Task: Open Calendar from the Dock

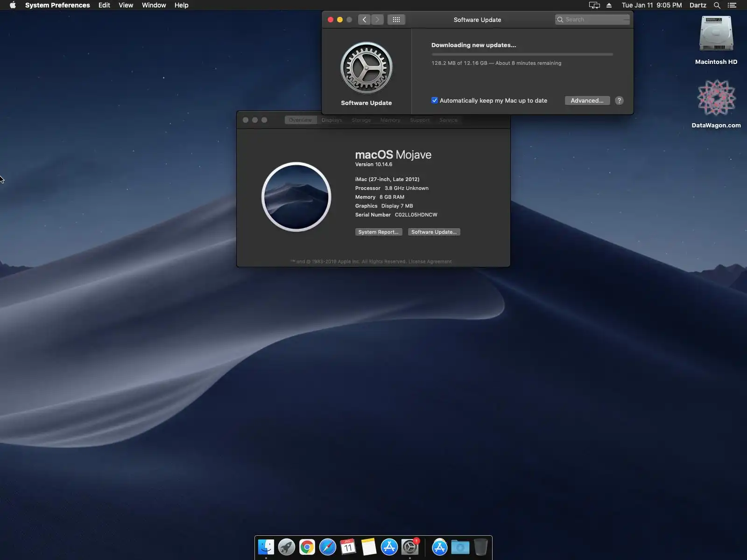Action: (348, 547)
